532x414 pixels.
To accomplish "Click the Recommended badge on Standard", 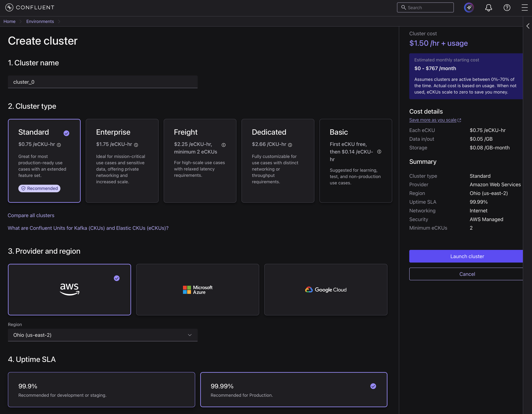I will pyautogui.click(x=40, y=188).
